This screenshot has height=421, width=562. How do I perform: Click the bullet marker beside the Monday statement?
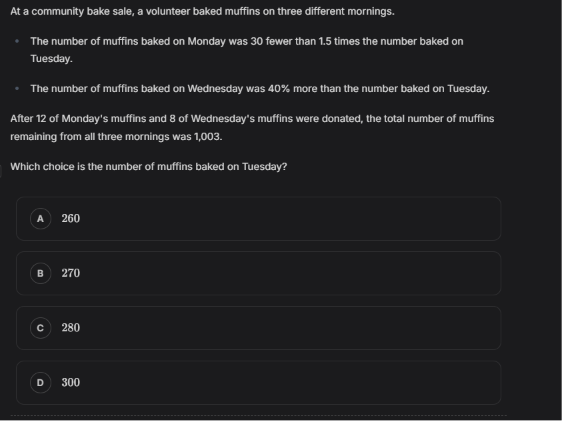coord(17,41)
